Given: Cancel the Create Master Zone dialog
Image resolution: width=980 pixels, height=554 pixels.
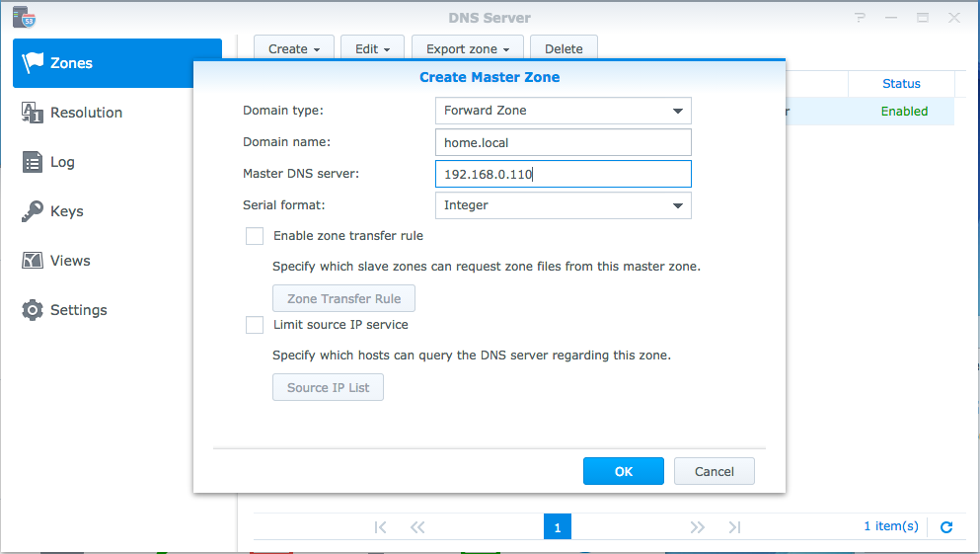Looking at the screenshot, I should click(x=715, y=471).
